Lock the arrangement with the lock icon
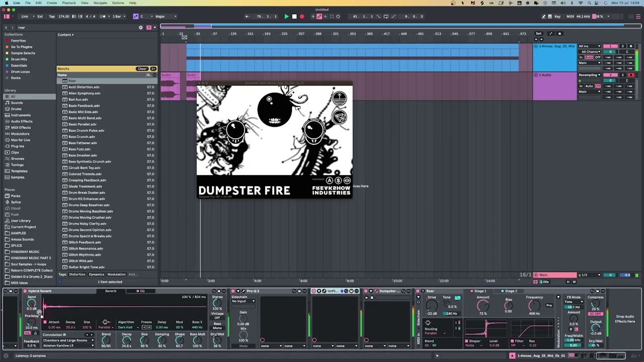This screenshot has width=644, height=362. tap(559, 34)
